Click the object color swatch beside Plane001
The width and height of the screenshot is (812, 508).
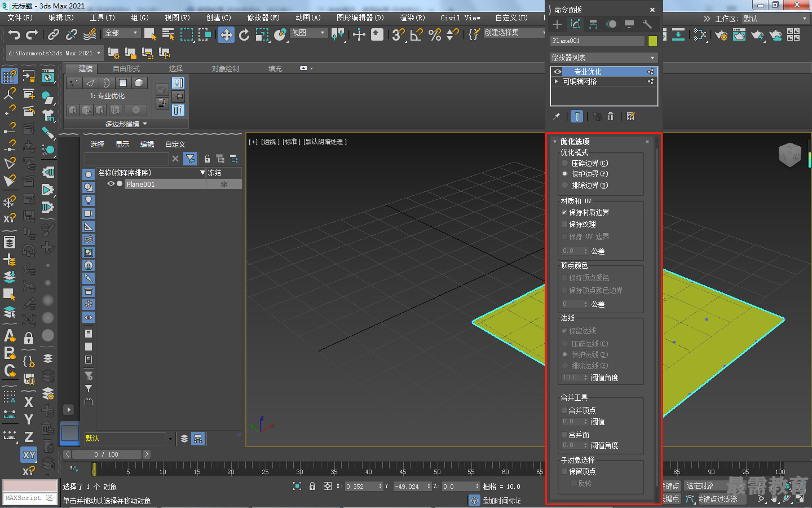652,41
